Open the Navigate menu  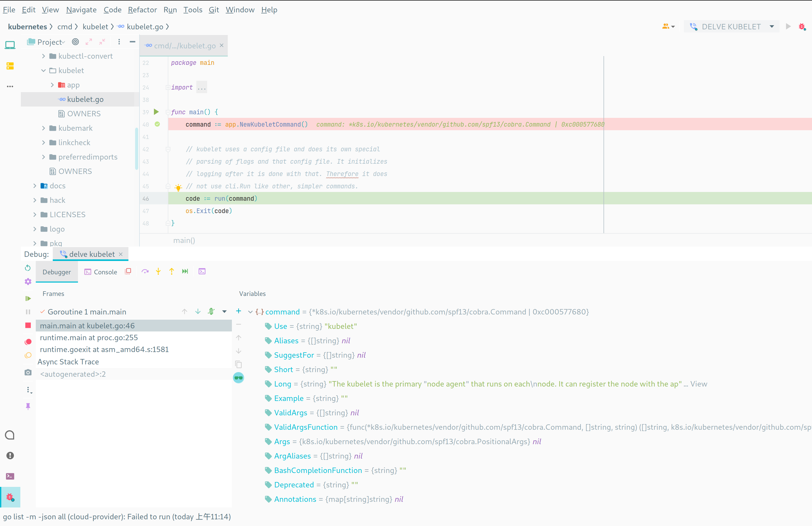(81, 10)
